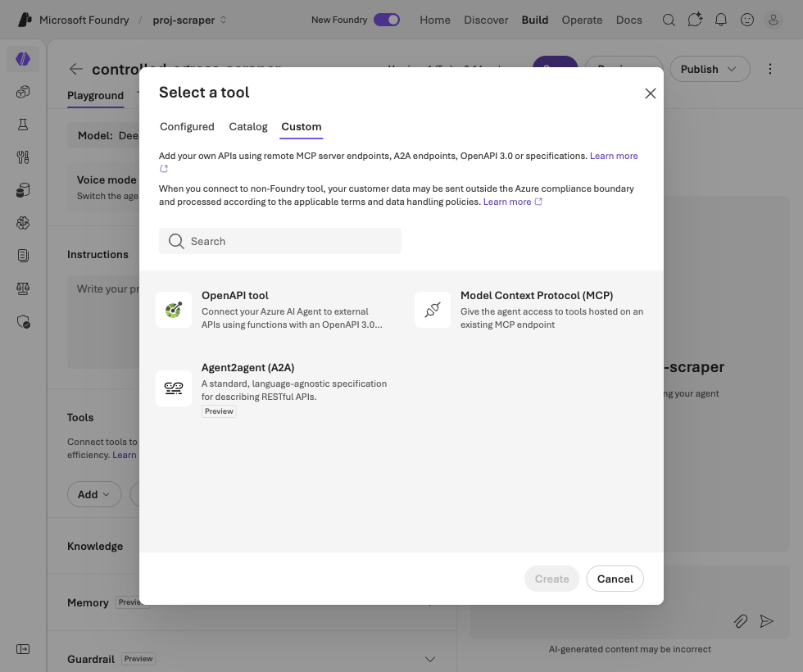Open the tools wrench sidebar icon

pos(23,157)
